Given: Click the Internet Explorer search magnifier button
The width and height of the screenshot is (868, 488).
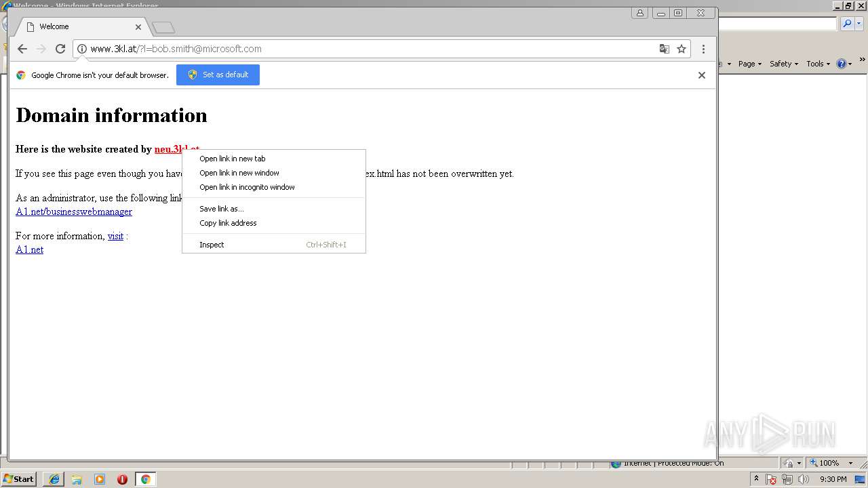Looking at the screenshot, I should pyautogui.click(x=846, y=24).
